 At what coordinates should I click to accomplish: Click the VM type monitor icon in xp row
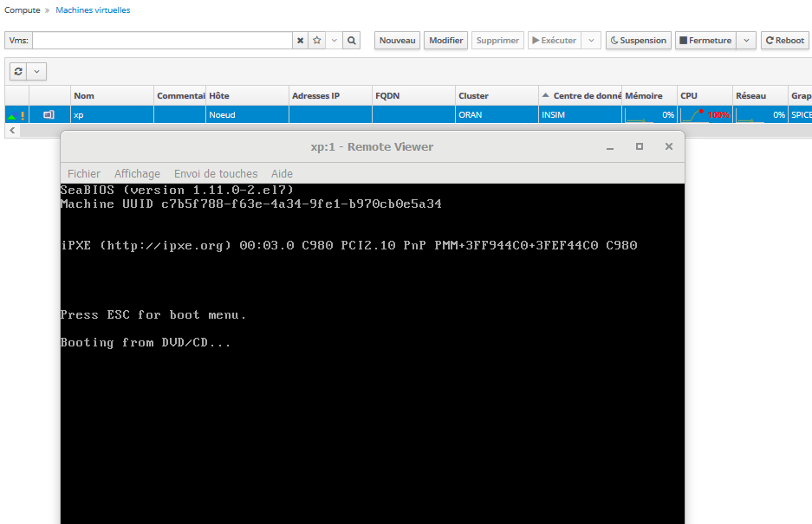49,114
